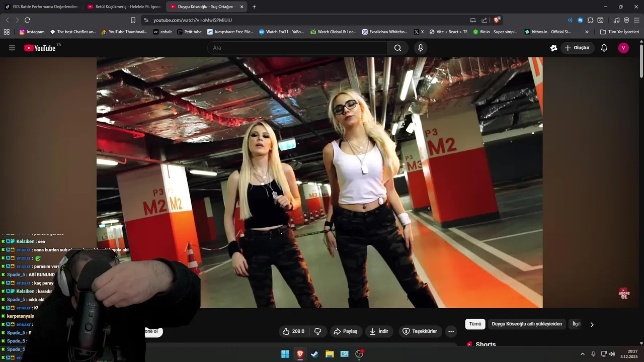
Task: Reload the page with browser refresh icon
Action: (x=27, y=20)
